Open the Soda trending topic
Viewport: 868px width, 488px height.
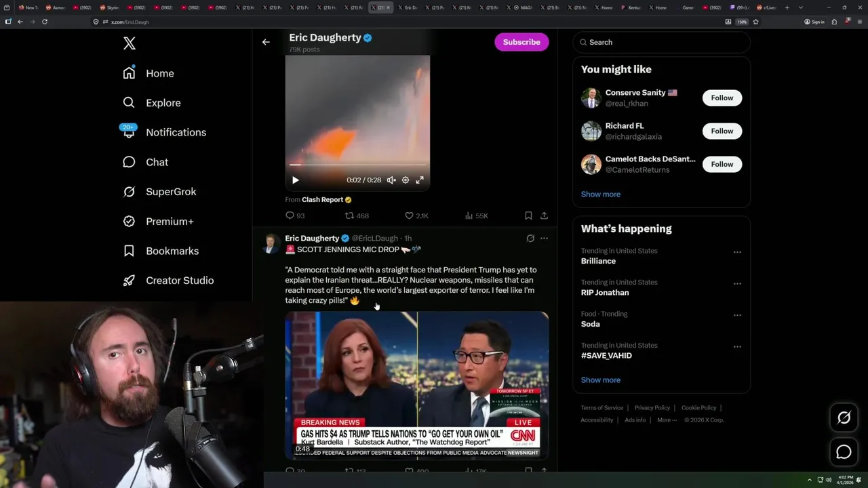click(590, 324)
